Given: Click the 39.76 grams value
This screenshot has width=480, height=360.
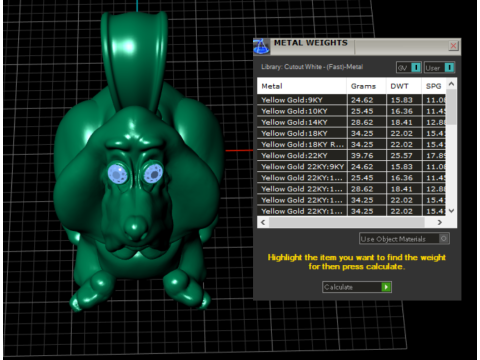Looking at the screenshot, I should (x=362, y=155).
